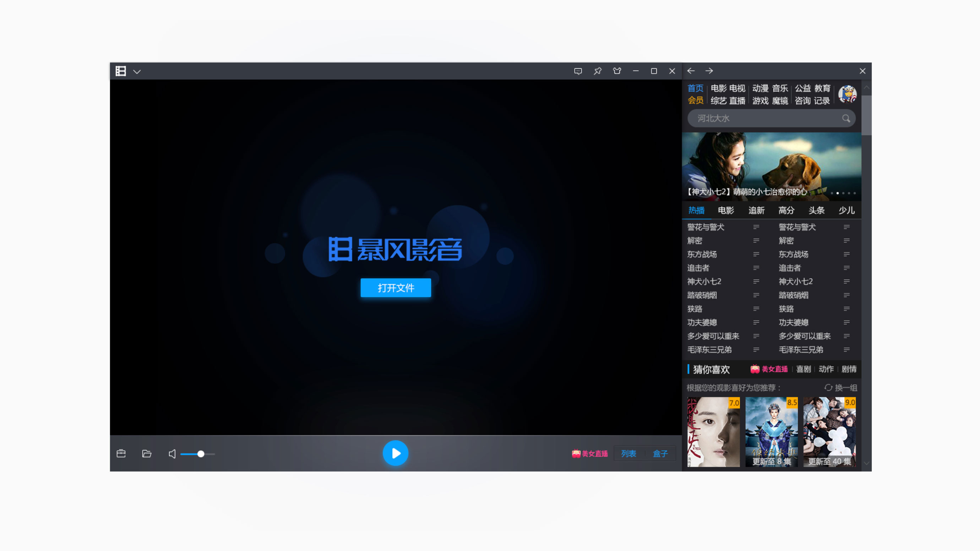Expand list icon for right 神犬小七2
Screen dimensions: 980x551
tap(846, 282)
